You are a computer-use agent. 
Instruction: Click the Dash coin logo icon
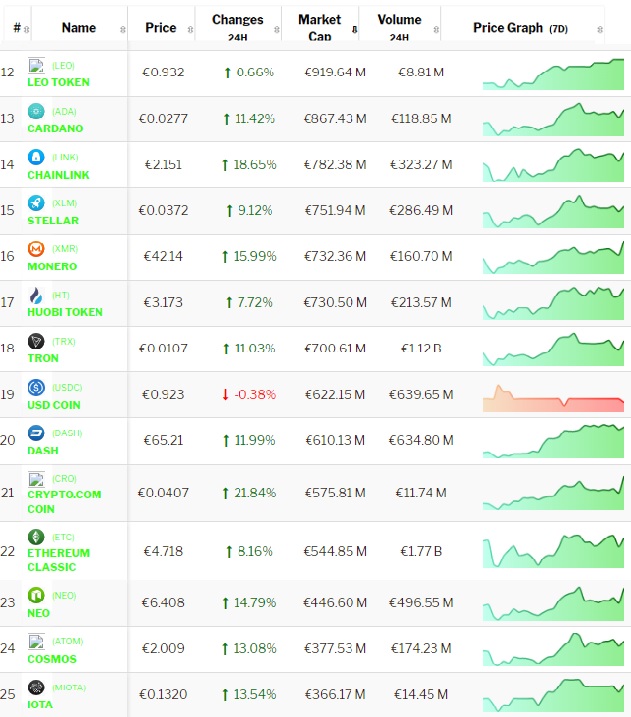pos(36,433)
